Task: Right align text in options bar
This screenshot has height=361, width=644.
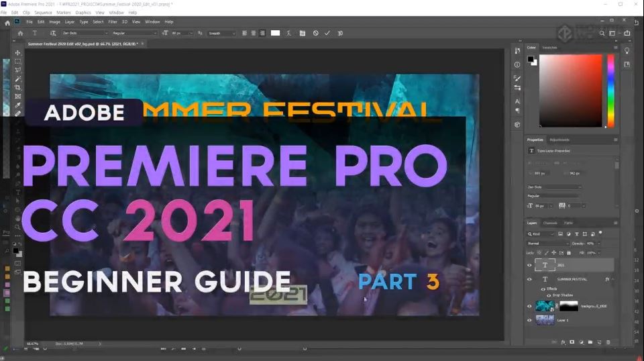Action: click(262, 34)
